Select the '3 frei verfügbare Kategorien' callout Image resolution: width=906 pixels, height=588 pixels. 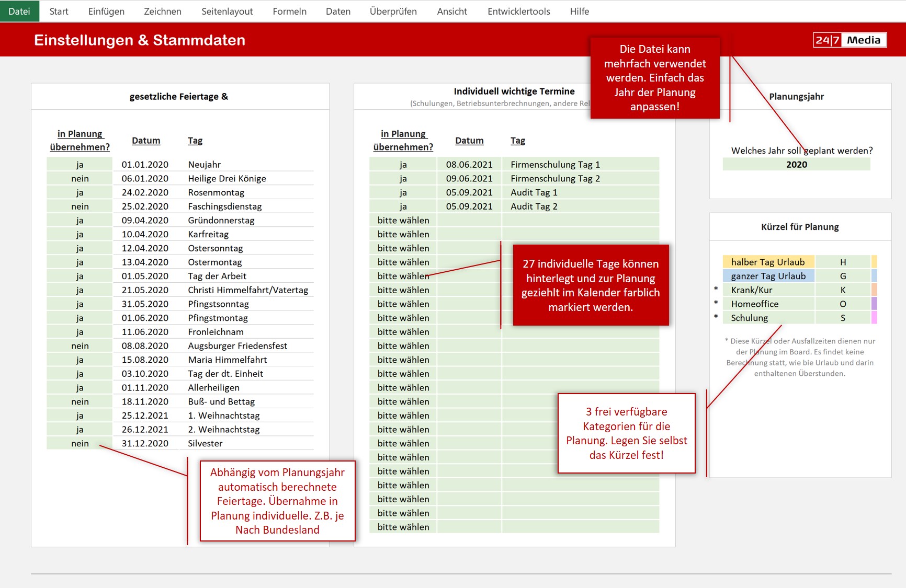pos(626,433)
